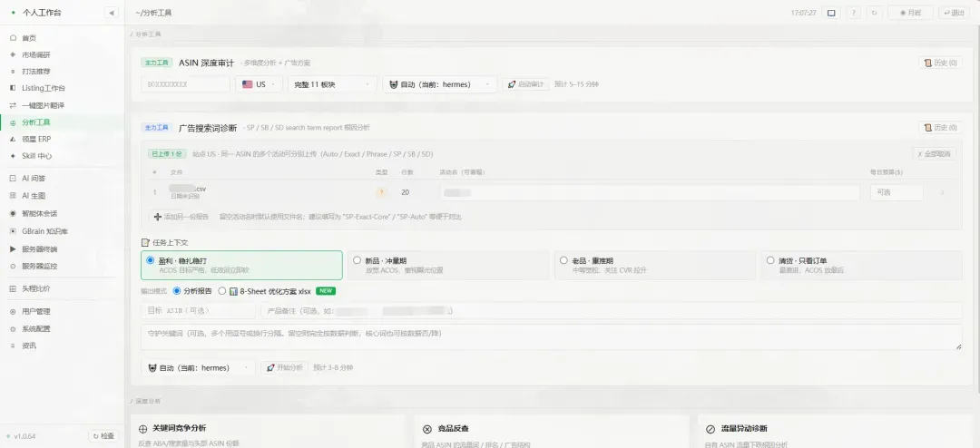Open the US marketplace dropdown
980x448 pixels.
point(259,84)
